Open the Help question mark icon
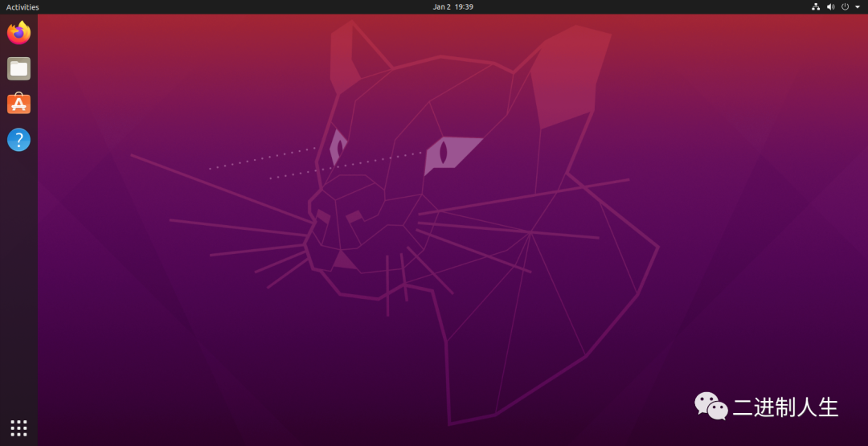Viewport: 868px width, 446px height. click(x=18, y=140)
